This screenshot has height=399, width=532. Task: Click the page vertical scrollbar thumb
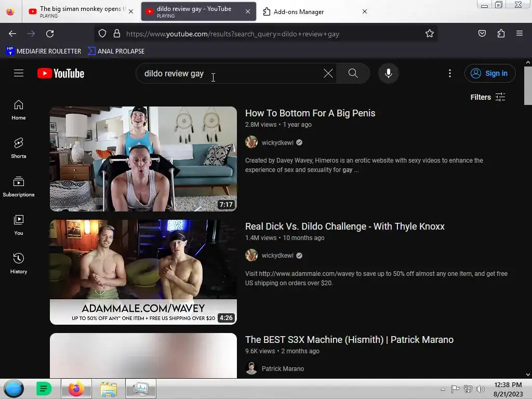tap(528, 86)
